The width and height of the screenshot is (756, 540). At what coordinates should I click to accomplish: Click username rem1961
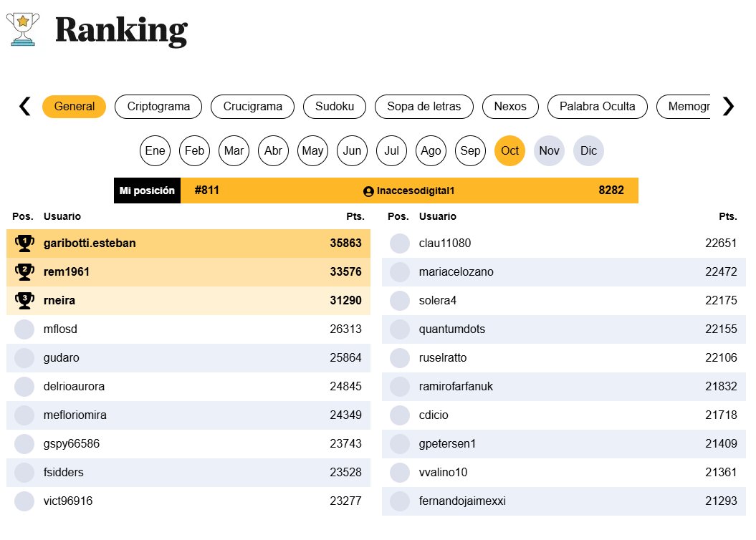[x=67, y=271]
